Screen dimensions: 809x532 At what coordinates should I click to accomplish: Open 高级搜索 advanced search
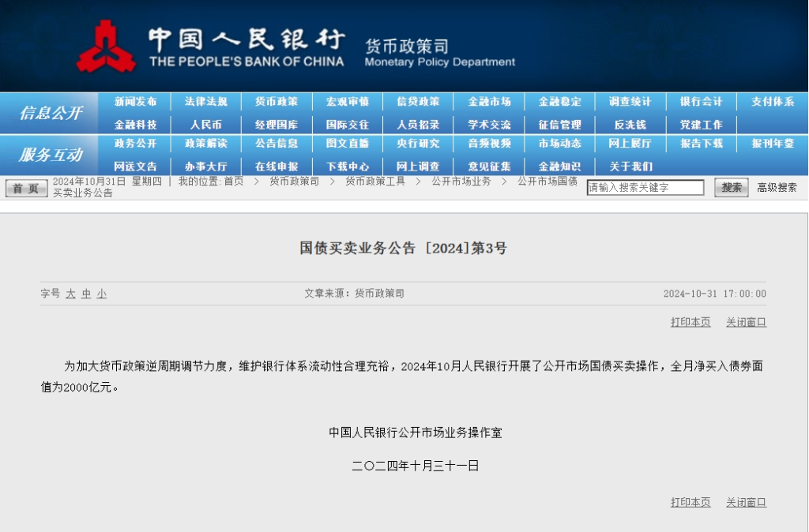pyautogui.click(x=775, y=187)
